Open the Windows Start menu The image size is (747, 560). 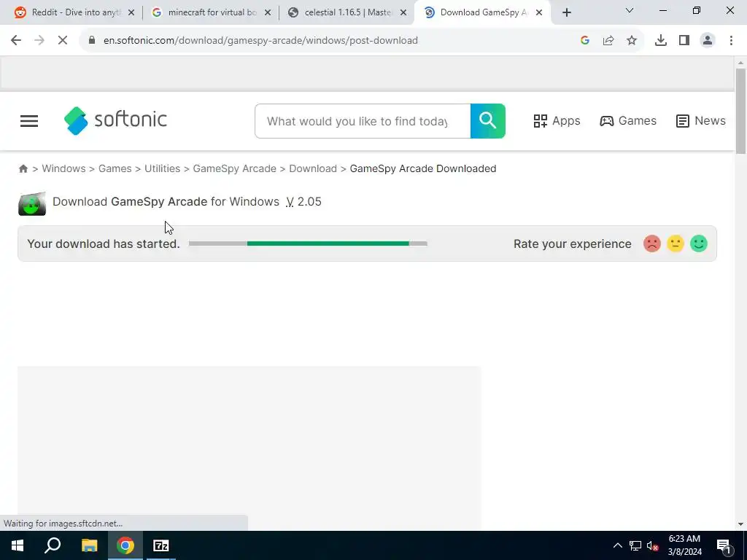[x=18, y=545]
